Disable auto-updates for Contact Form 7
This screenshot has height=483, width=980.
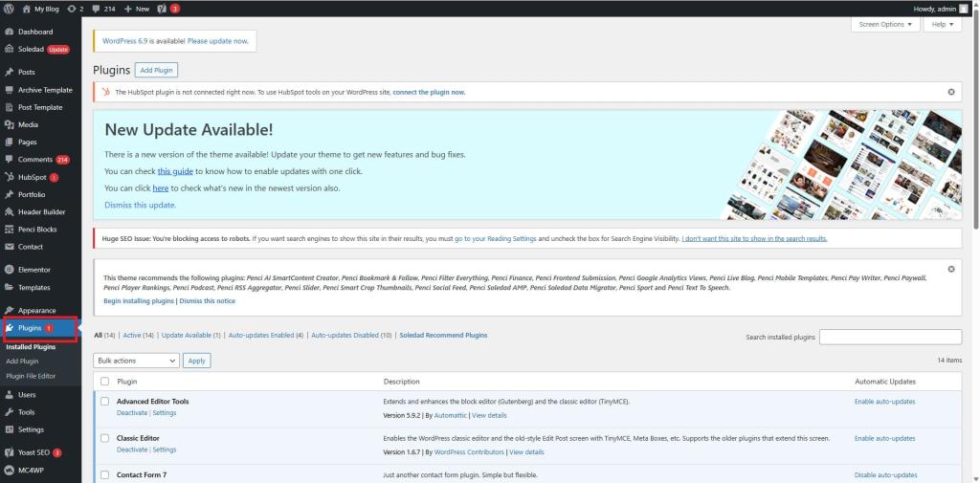pos(885,475)
